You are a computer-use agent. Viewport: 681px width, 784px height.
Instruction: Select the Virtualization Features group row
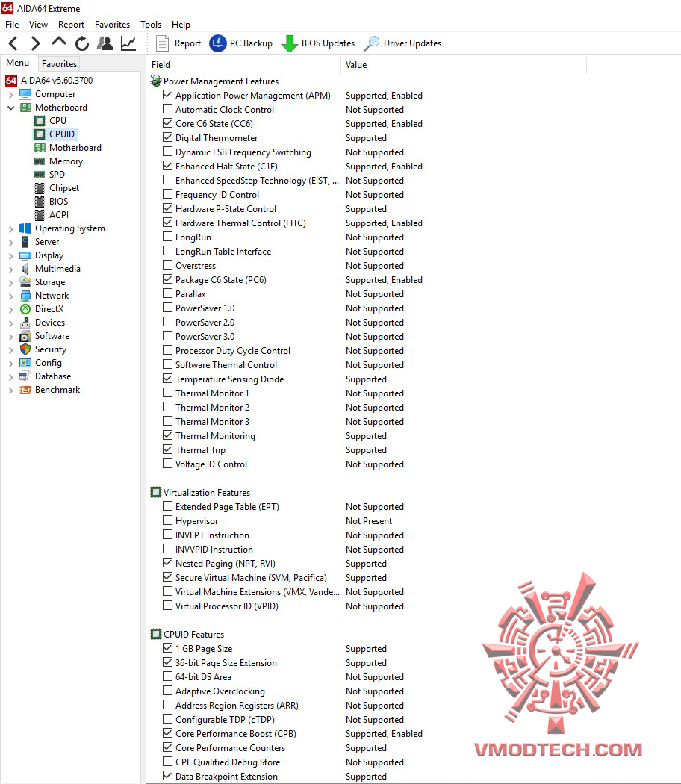[207, 493]
